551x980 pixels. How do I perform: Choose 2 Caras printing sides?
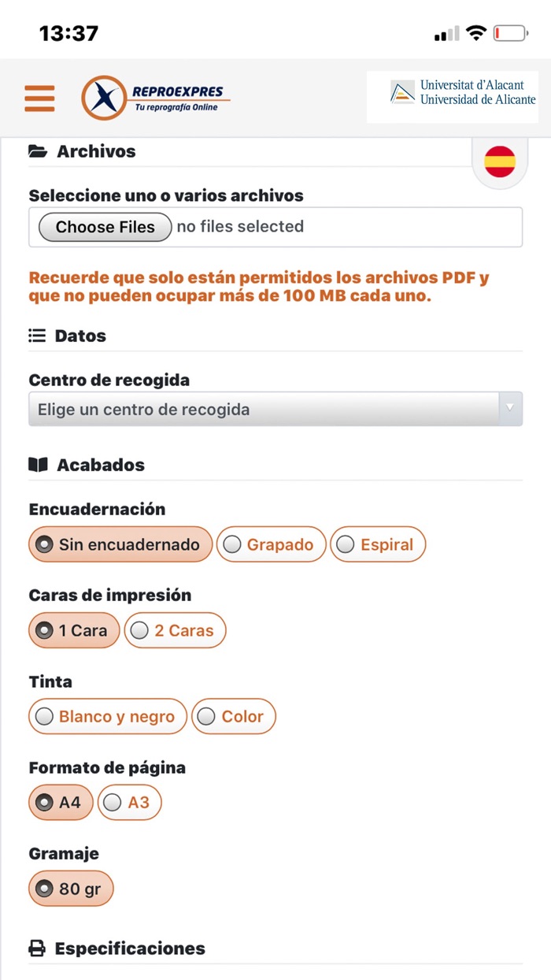pos(175,629)
